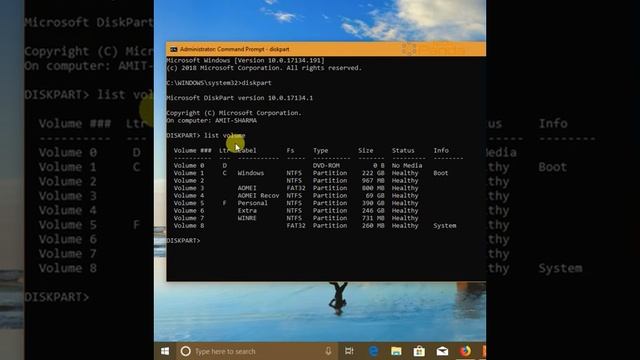Click the 'Fs' column header
This screenshot has width=640, height=360.
290,151
